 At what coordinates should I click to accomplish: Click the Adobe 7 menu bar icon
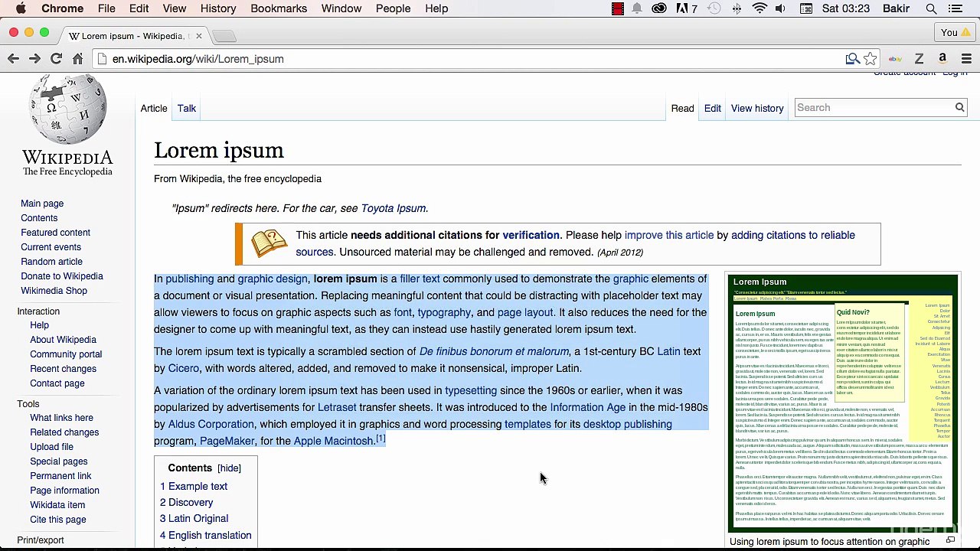coord(686,8)
